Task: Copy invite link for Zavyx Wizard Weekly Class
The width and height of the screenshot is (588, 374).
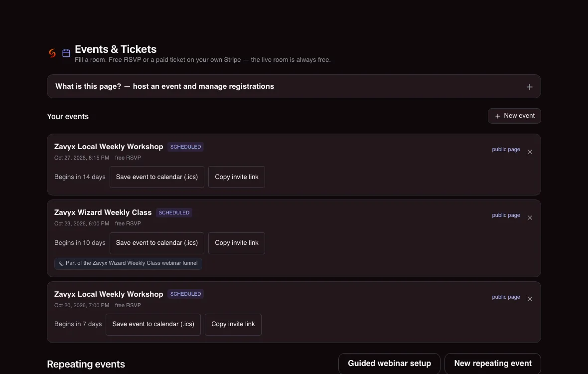Action: click(x=237, y=243)
